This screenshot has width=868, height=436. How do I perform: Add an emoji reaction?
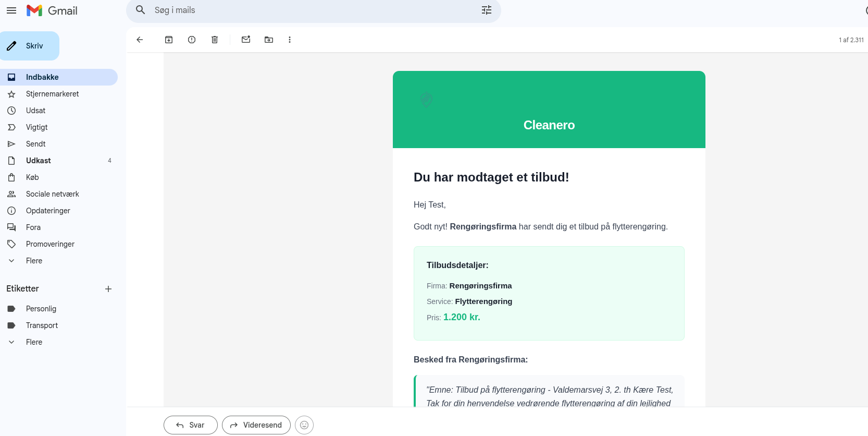tap(304, 425)
